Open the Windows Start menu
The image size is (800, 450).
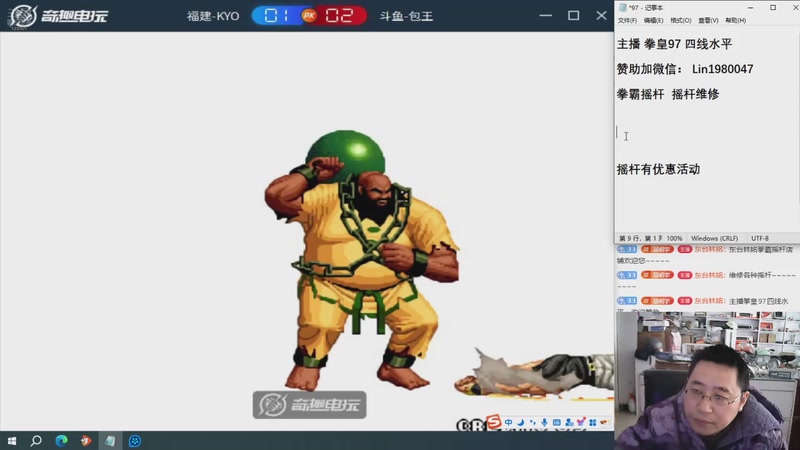coord(12,441)
